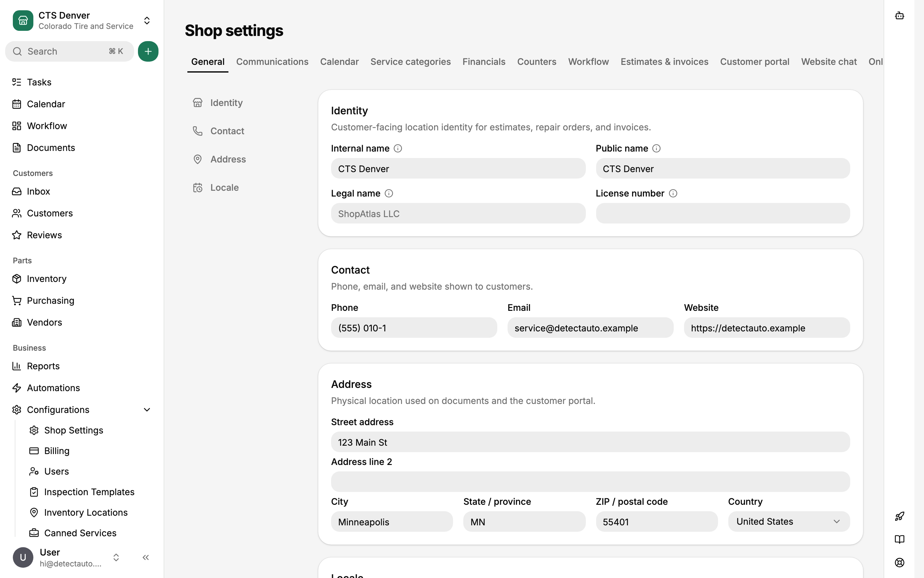Click the Vendors building icon

(17, 322)
